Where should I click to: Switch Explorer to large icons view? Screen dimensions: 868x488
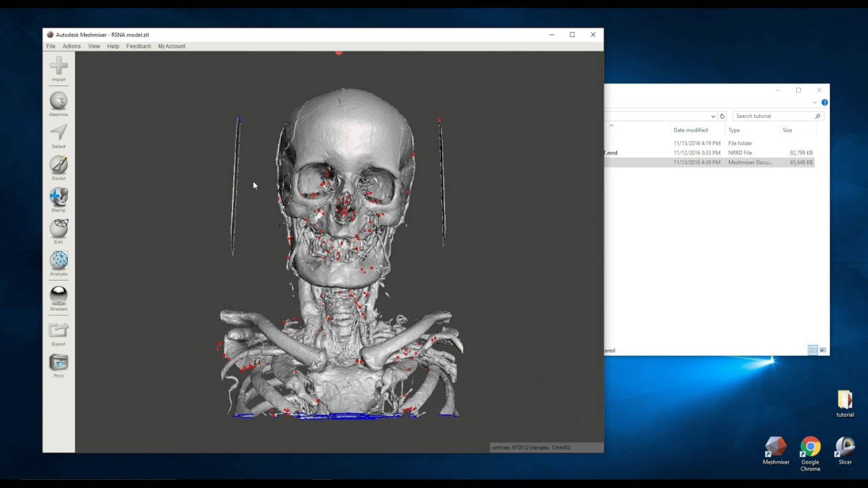[x=823, y=350]
